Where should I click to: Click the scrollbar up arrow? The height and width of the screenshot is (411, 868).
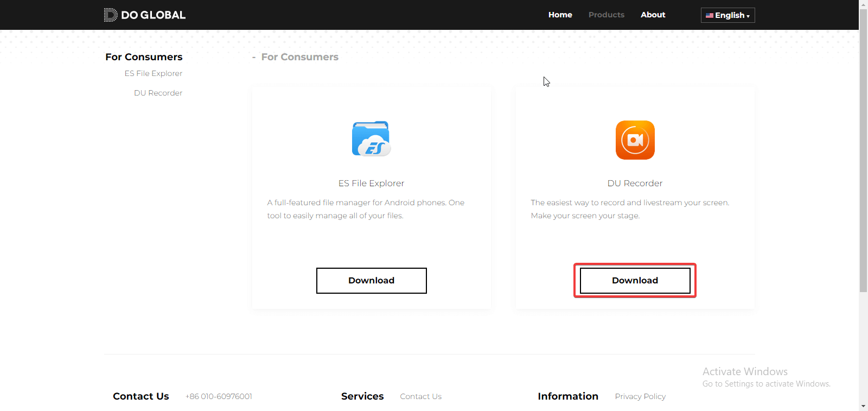863,4
